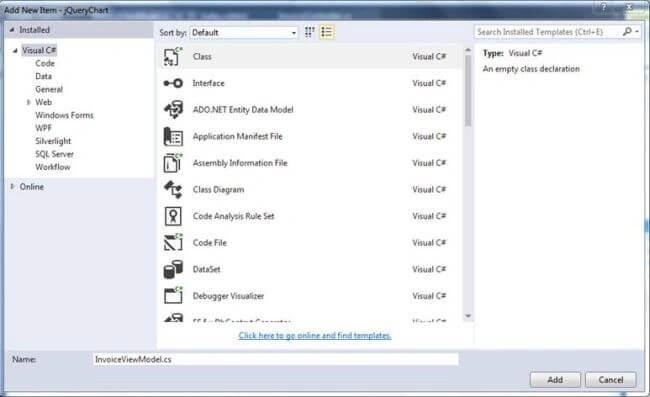Select the Windows Forms category
This screenshot has height=397, width=650.
coord(64,115)
